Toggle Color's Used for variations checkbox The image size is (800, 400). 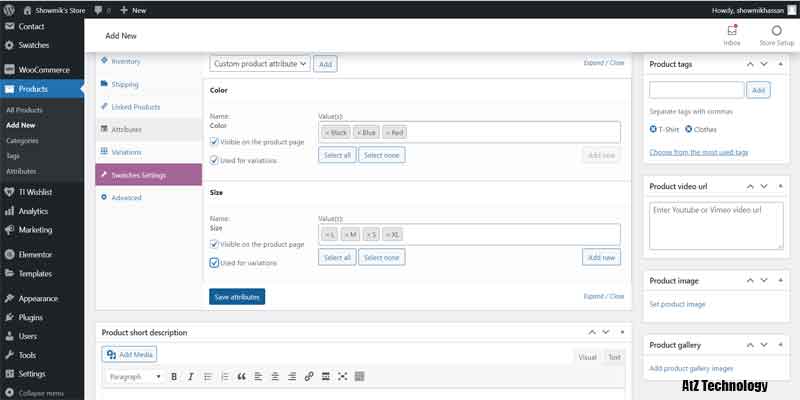point(215,160)
